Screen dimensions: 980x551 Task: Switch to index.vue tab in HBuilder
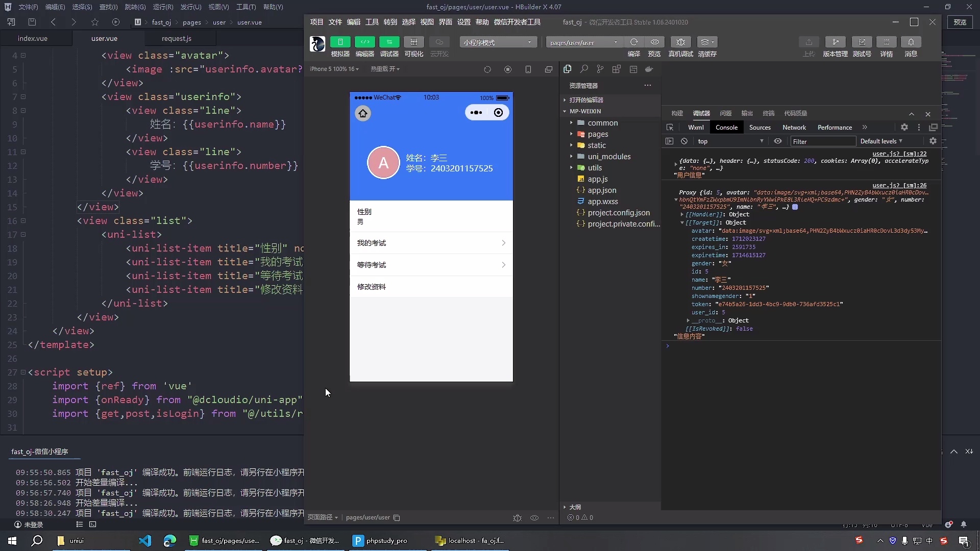click(x=33, y=38)
